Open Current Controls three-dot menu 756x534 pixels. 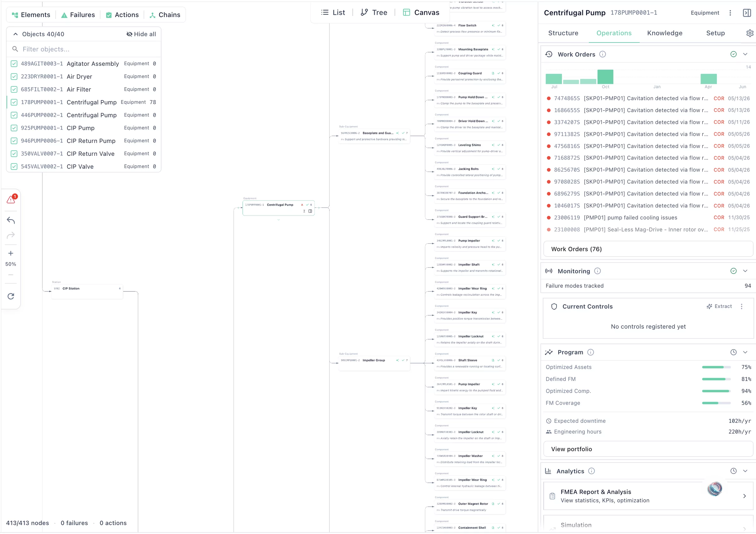(x=742, y=307)
